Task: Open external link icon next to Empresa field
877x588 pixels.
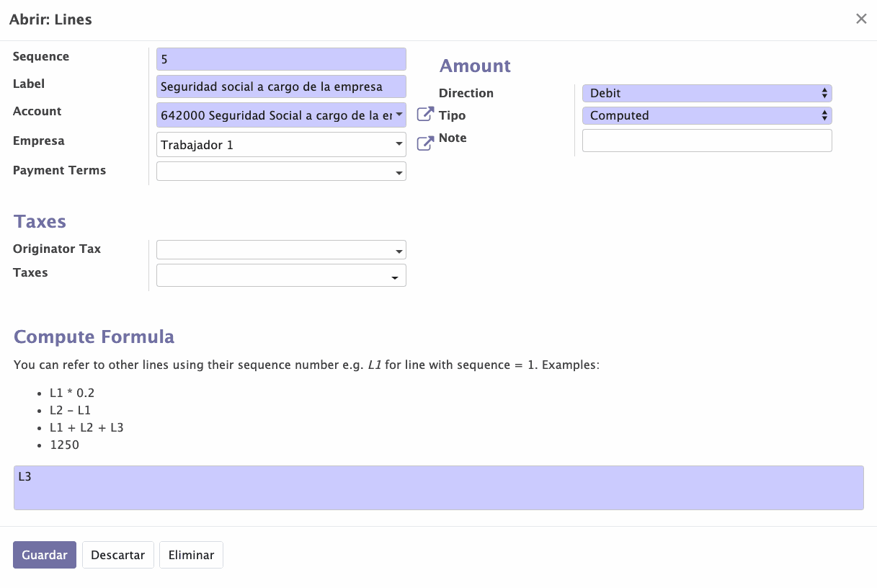Action: [x=426, y=143]
